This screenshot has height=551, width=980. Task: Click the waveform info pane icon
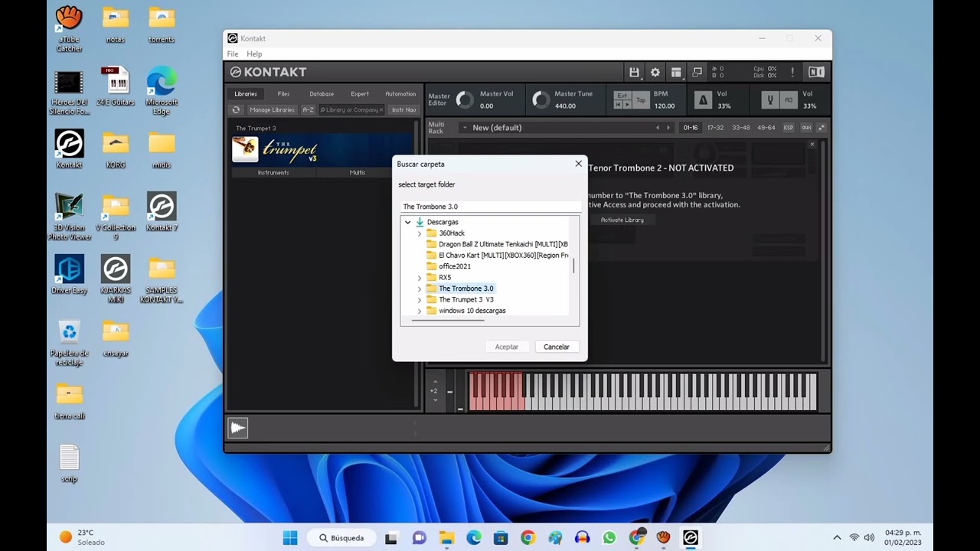(x=238, y=428)
